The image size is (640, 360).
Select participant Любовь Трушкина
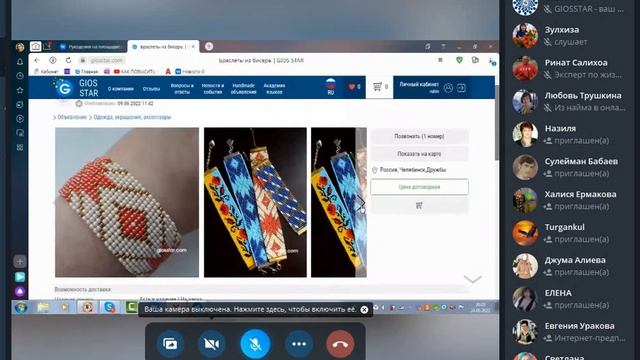(x=569, y=101)
